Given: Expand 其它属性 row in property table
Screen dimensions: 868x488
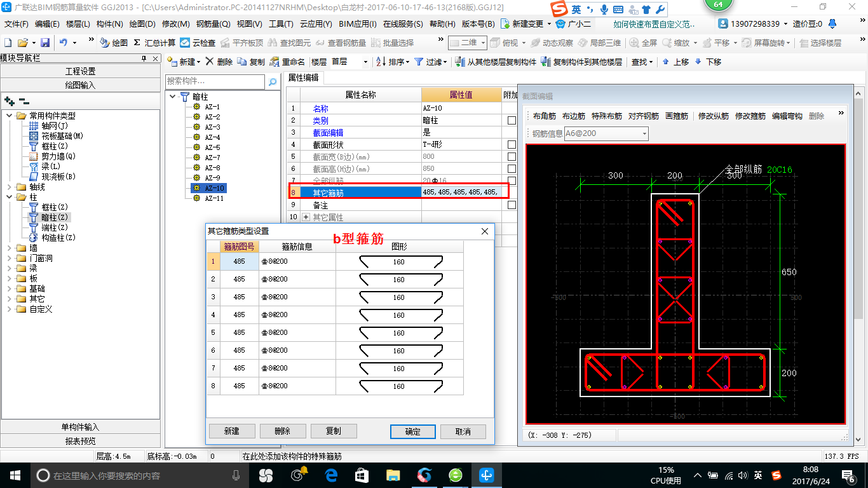Looking at the screenshot, I should [306, 217].
